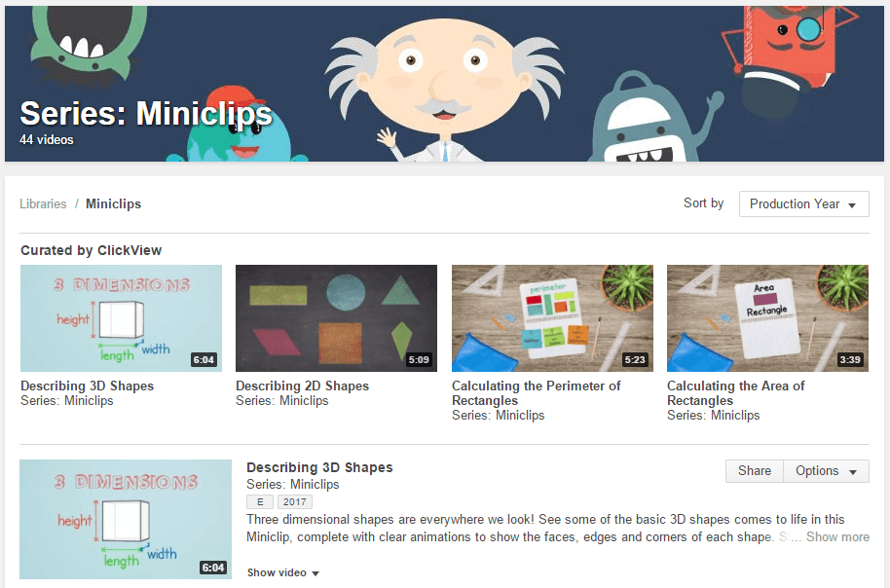Click the 6:04 duration badge
This screenshot has height=588, width=890.
(204, 359)
